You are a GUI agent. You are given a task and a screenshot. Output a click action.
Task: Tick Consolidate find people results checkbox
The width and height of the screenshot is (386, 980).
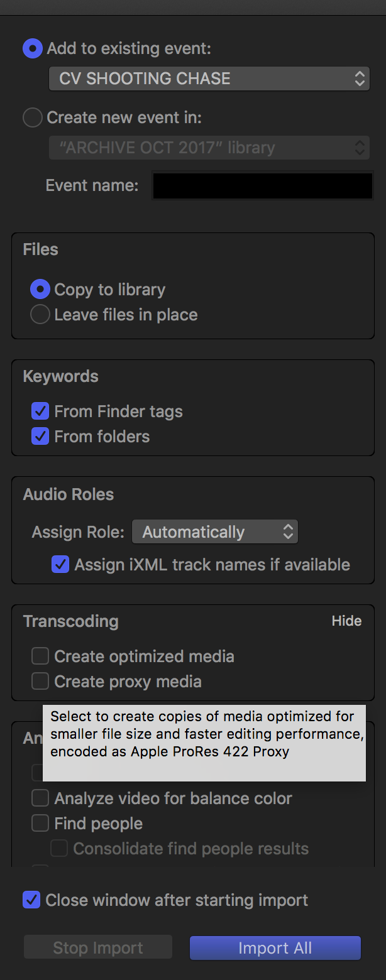(59, 849)
